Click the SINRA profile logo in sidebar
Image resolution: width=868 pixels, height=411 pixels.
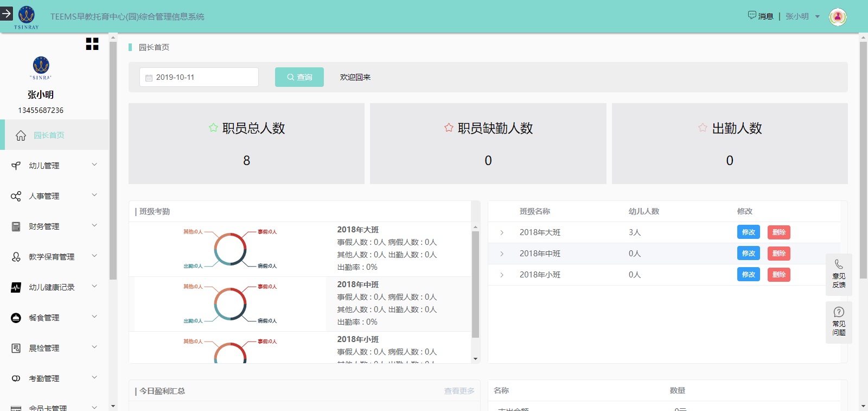point(41,68)
